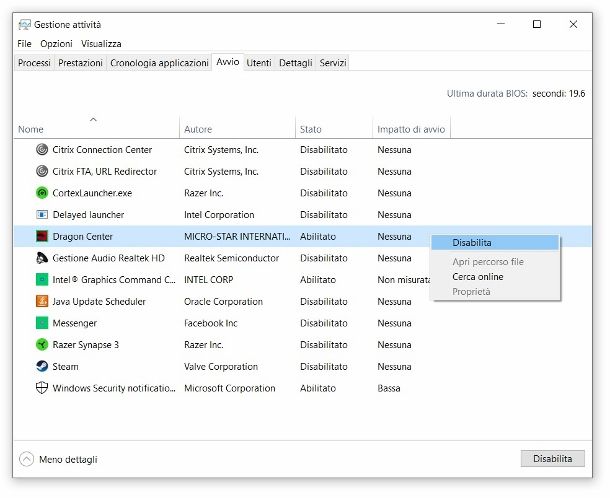Click the Intel Graphics Command Center icon
The height and width of the screenshot is (498, 610).
click(42, 279)
